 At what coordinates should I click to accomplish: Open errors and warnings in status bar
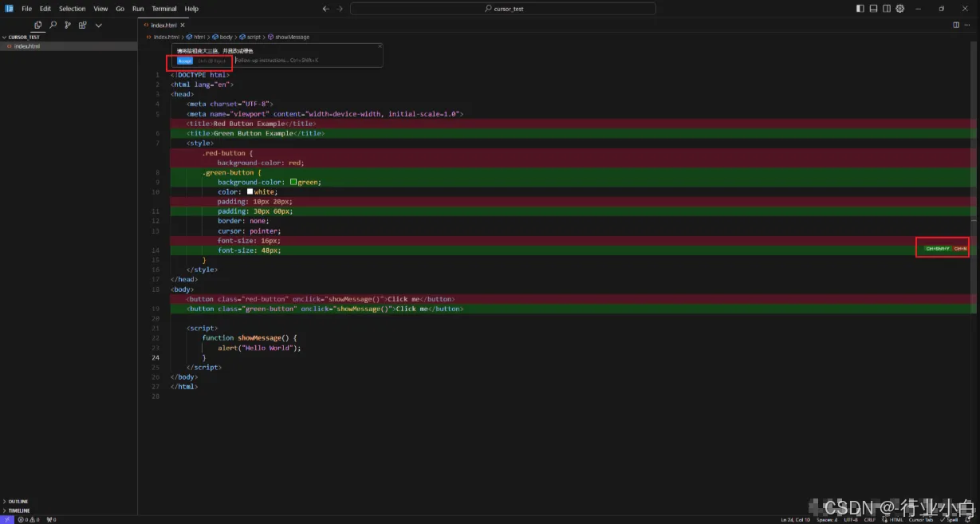click(28, 519)
